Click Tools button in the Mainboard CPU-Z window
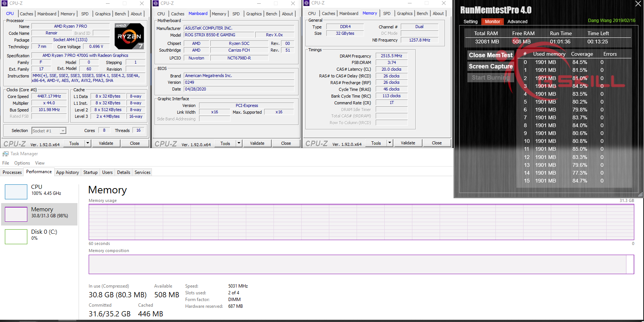The width and height of the screenshot is (644, 322). click(x=225, y=143)
